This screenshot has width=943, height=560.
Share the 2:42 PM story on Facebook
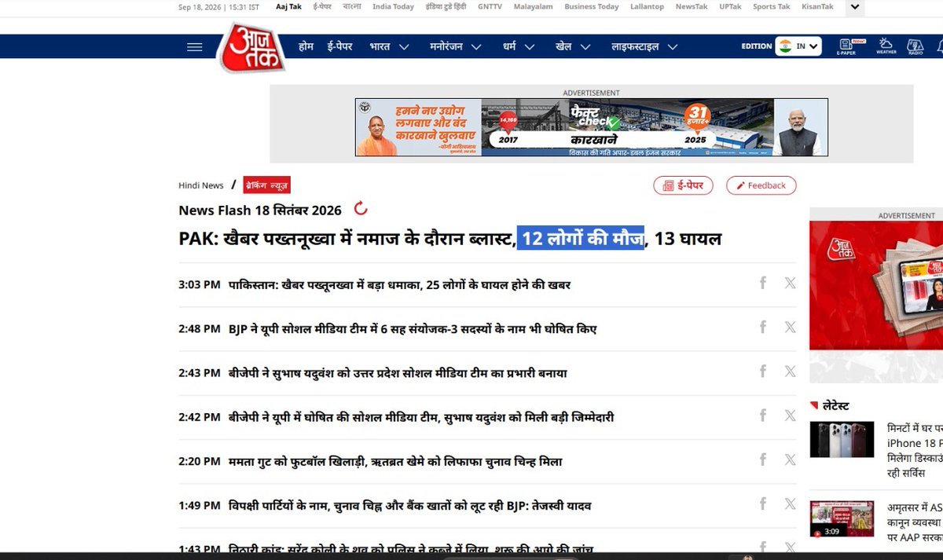(763, 415)
